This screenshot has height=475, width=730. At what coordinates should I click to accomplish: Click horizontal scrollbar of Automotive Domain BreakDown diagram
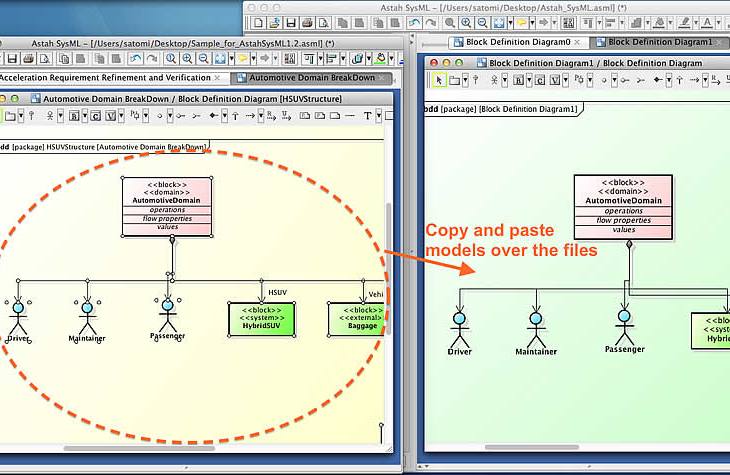coord(139,448)
